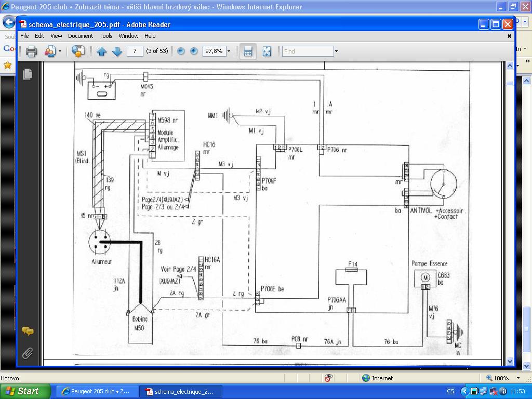Screen dimensions: 532x399
Task: Open the IE zoom level dropdown
Action: pyautogui.click(x=518, y=378)
